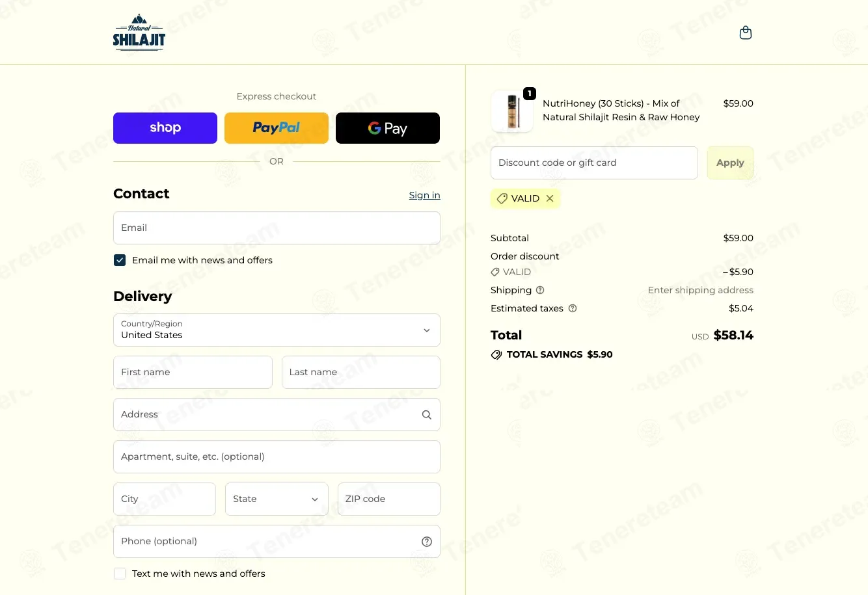The image size is (868, 595).
Task: Pay with Shop Pay express checkout
Action: pos(165,128)
